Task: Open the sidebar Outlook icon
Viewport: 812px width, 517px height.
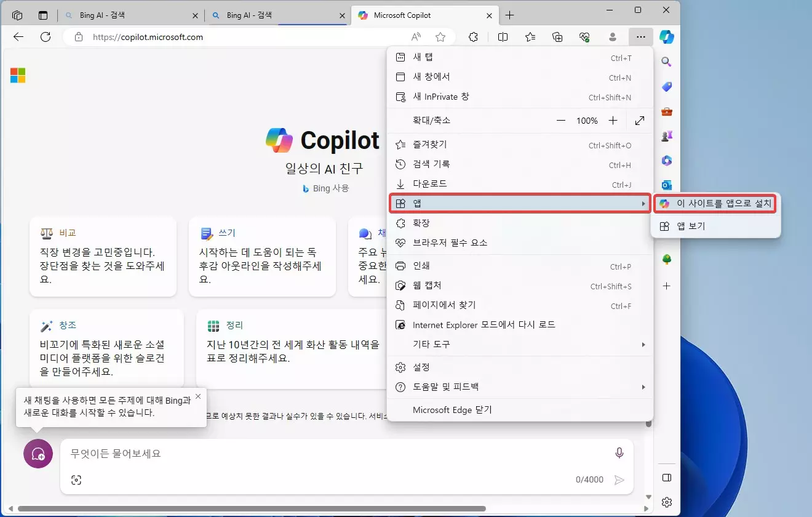Action: [x=666, y=185]
